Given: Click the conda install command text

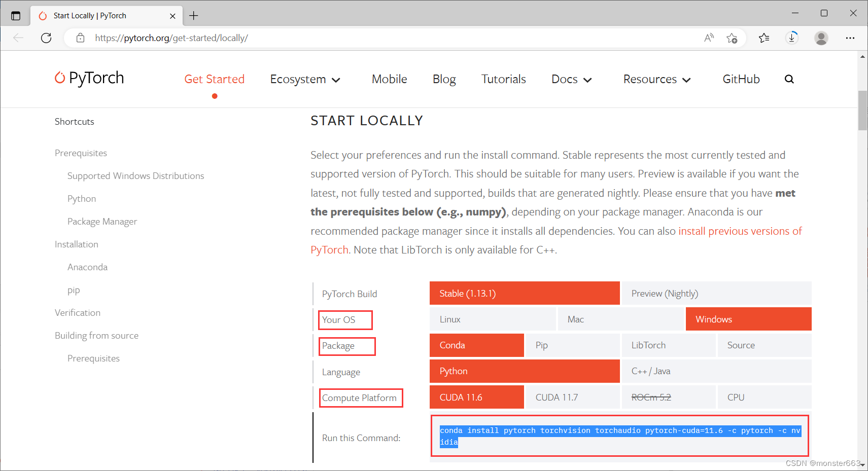Looking at the screenshot, I should pos(620,436).
